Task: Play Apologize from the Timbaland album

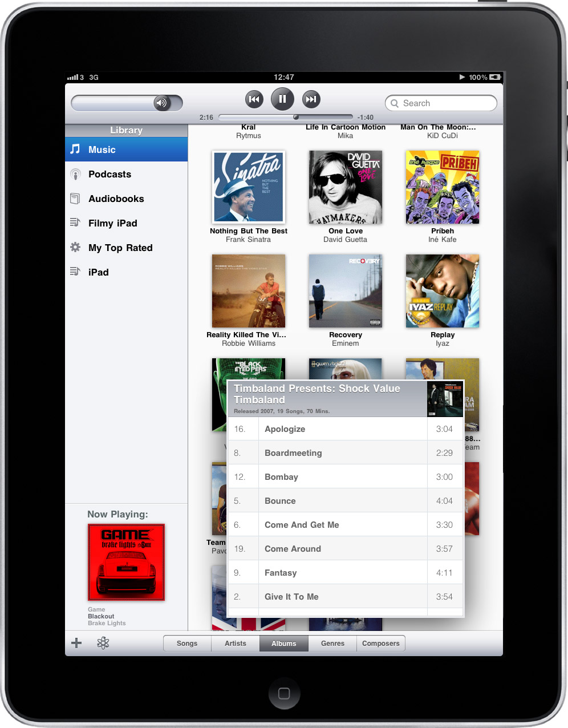Action: (x=285, y=429)
